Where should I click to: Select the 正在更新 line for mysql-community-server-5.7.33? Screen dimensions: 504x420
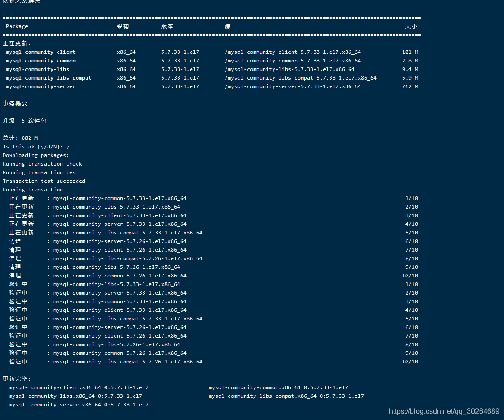tap(213, 224)
